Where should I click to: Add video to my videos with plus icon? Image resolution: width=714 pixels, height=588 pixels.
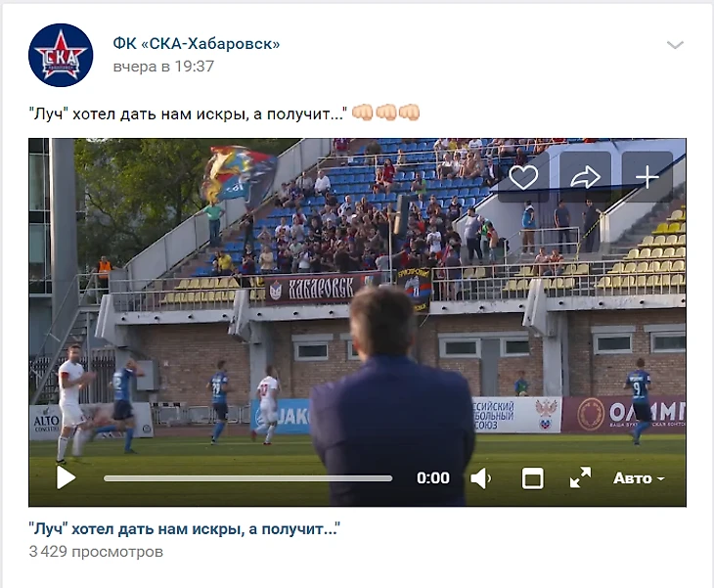[x=647, y=177]
